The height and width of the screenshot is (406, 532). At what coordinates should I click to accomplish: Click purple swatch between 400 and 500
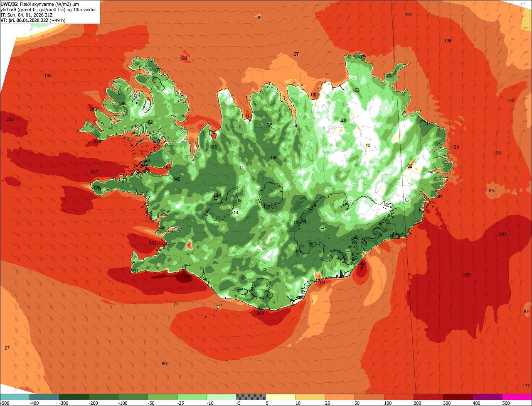(x=487, y=397)
